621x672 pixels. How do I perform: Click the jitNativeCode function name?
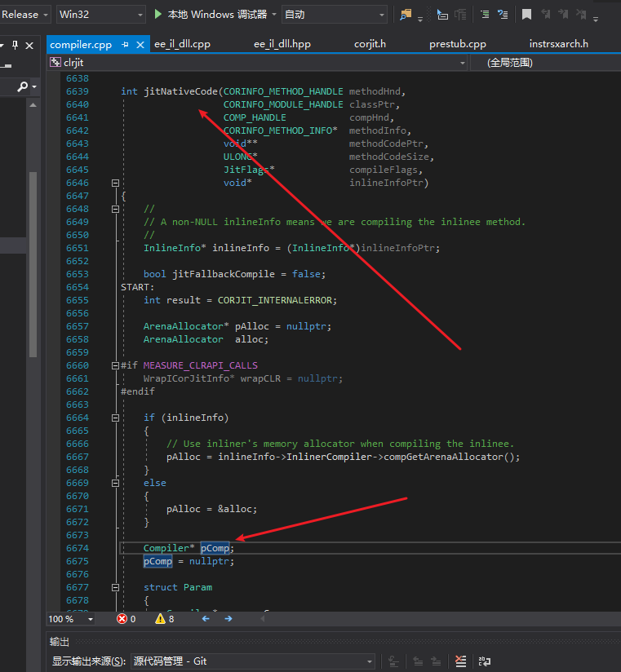point(180,91)
